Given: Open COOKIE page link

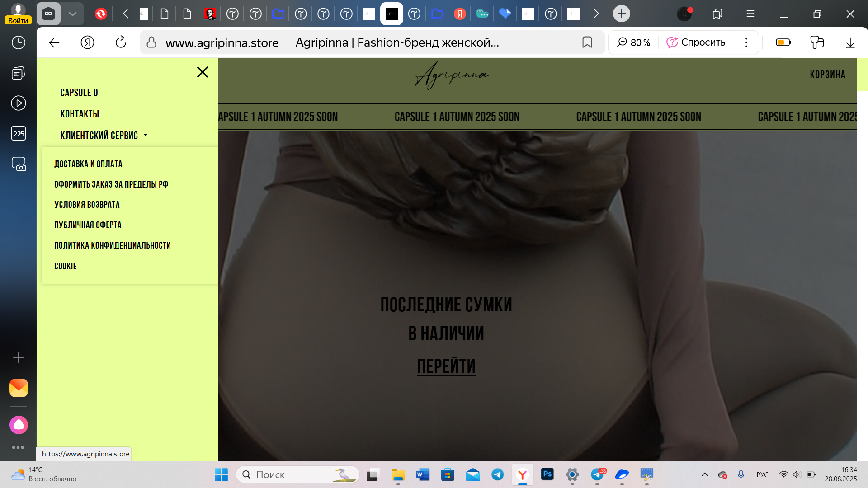Looking at the screenshot, I should tap(66, 266).
